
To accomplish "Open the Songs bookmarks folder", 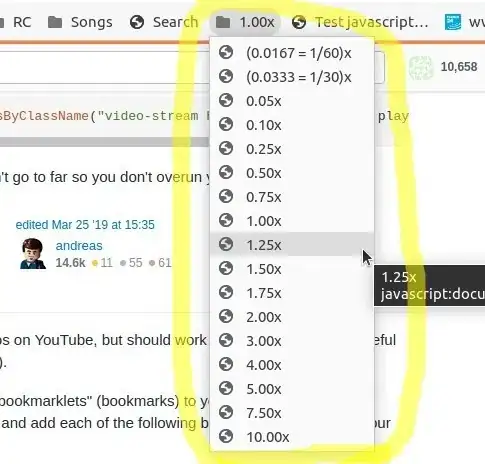I will point(80,22).
